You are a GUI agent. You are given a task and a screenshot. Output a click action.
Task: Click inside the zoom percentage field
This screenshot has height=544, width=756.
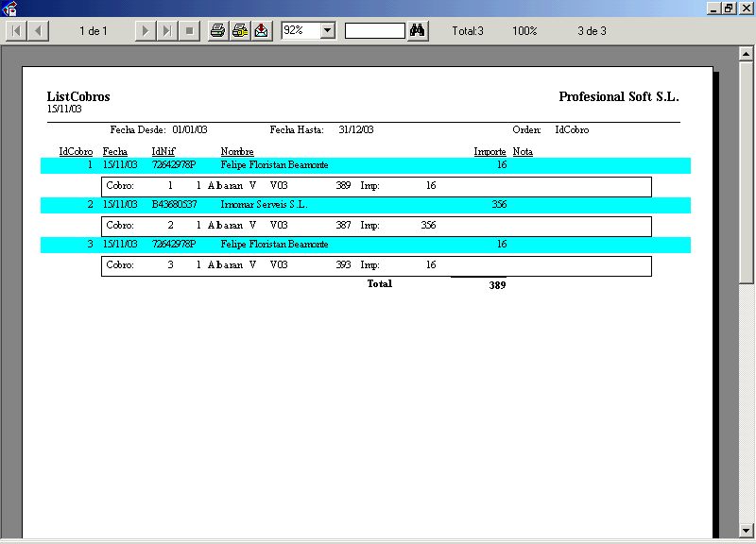(301, 31)
